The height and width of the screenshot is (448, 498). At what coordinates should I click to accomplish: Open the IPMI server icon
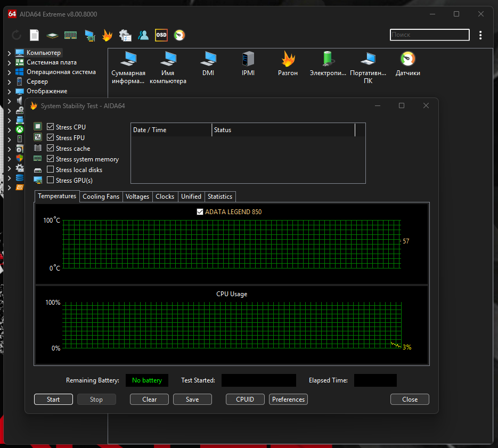[248, 59]
